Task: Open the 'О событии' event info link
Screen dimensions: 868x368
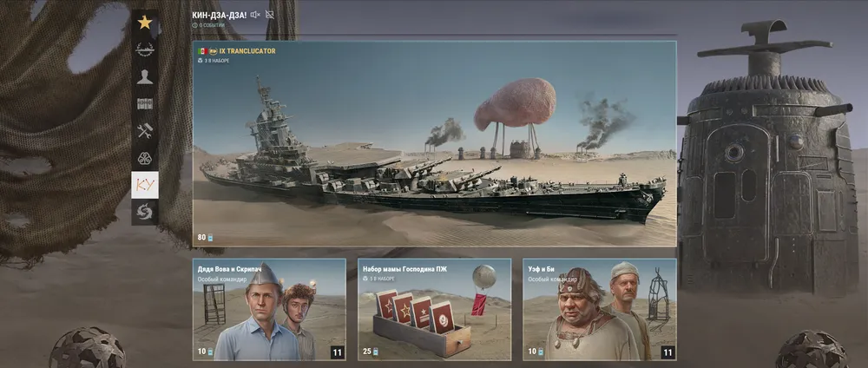Action: [209, 25]
